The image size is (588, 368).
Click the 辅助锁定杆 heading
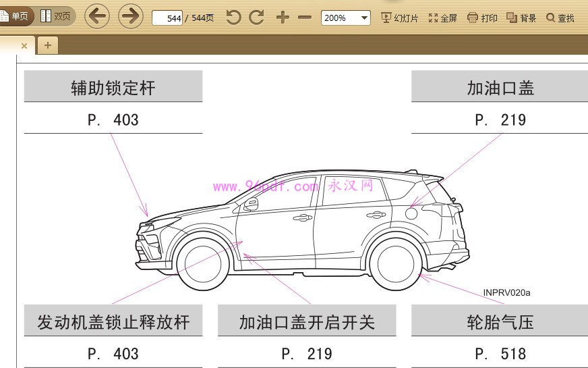coord(113,88)
